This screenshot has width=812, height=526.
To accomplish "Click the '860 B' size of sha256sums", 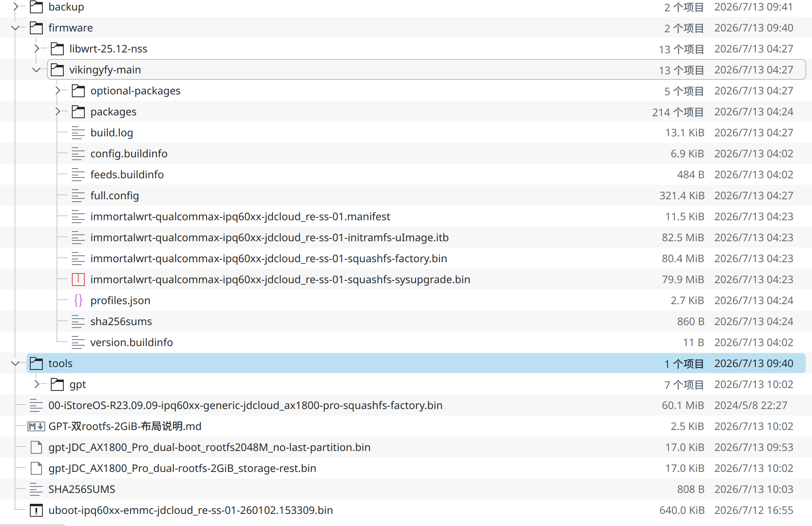I will (691, 321).
